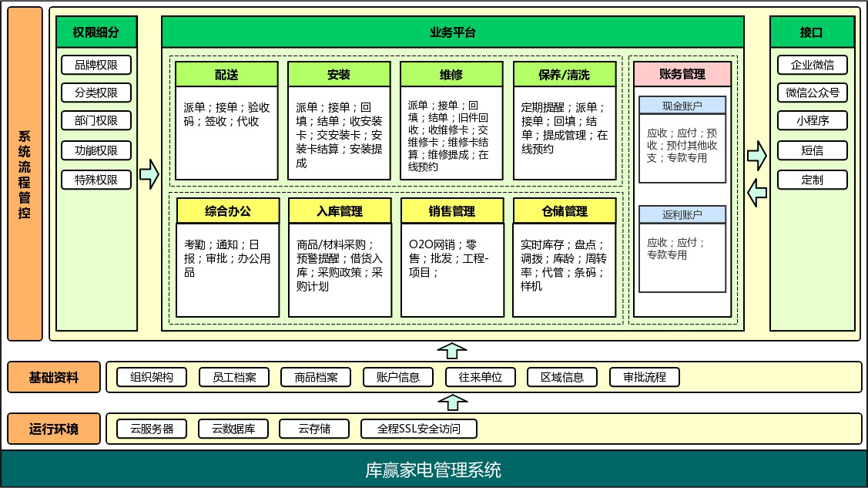The image size is (868, 488).
Task: Click the 库赢家电管理系统 title banner
Action: click(x=434, y=469)
